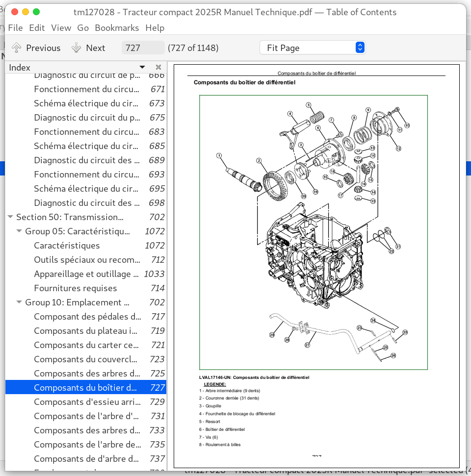Select Schéma électrique du cir... page 695
The width and height of the screenshot is (471, 476).
[x=86, y=189]
